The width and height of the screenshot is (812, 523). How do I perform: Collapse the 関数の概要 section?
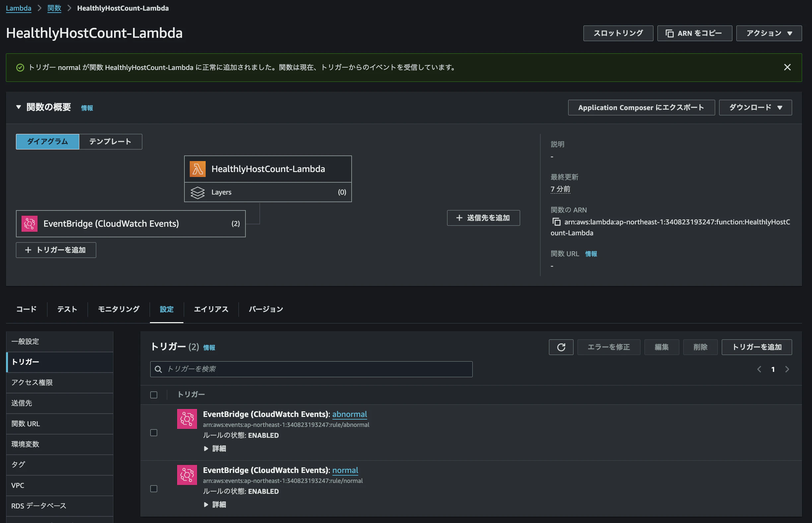click(19, 107)
